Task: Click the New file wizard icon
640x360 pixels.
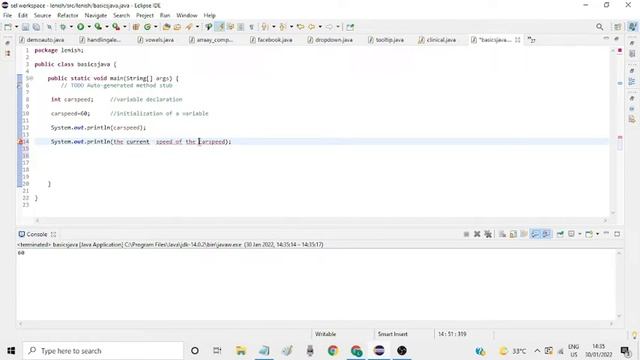Action: coord(8,27)
